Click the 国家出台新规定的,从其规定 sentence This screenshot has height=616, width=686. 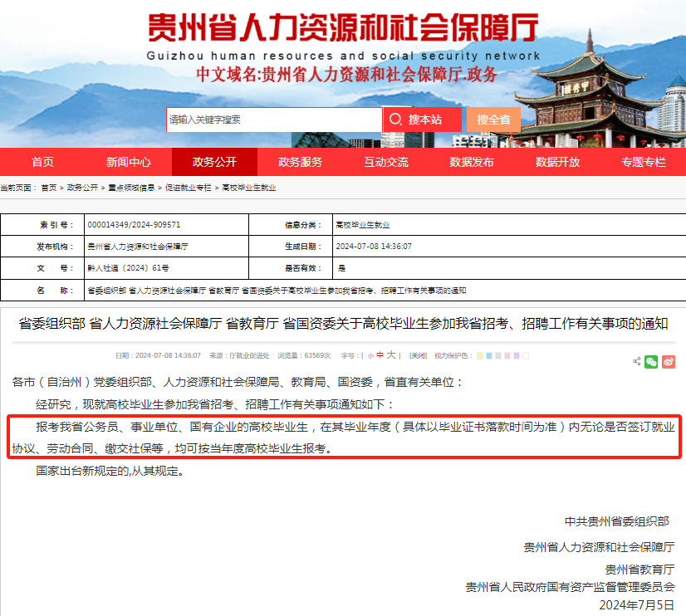click(x=110, y=471)
